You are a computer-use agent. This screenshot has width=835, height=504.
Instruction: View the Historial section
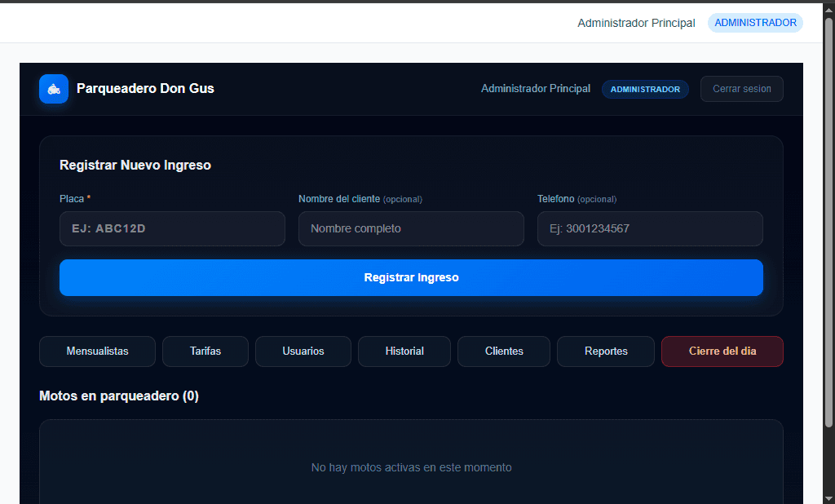point(404,351)
